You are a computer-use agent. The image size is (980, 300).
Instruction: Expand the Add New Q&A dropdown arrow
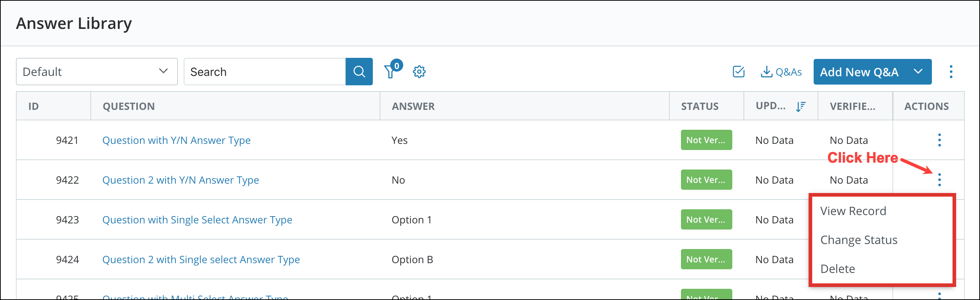[918, 72]
